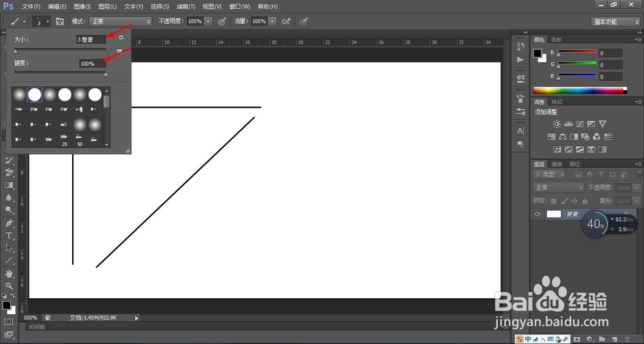Select the Blur droplet tool

(x=9, y=198)
